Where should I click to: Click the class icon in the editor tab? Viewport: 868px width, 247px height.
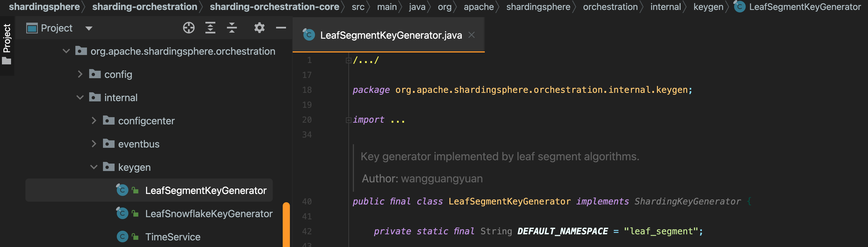pyautogui.click(x=309, y=35)
